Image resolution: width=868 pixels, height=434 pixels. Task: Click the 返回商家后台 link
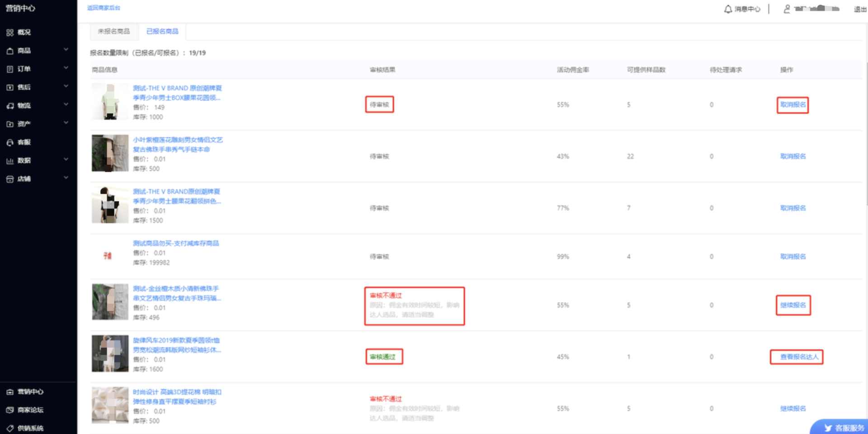[104, 8]
